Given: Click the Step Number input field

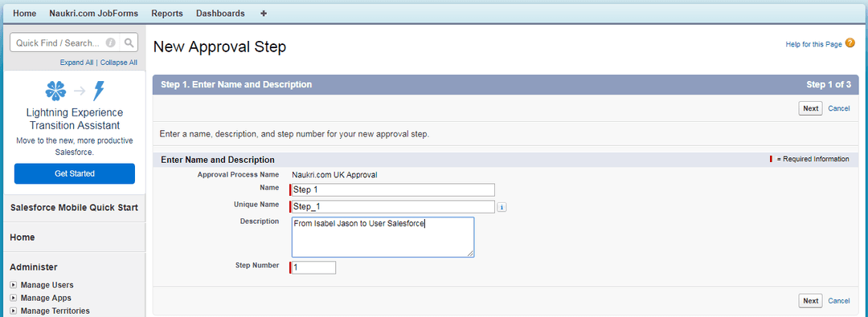Looking at the screenshot, I should 313,267.
